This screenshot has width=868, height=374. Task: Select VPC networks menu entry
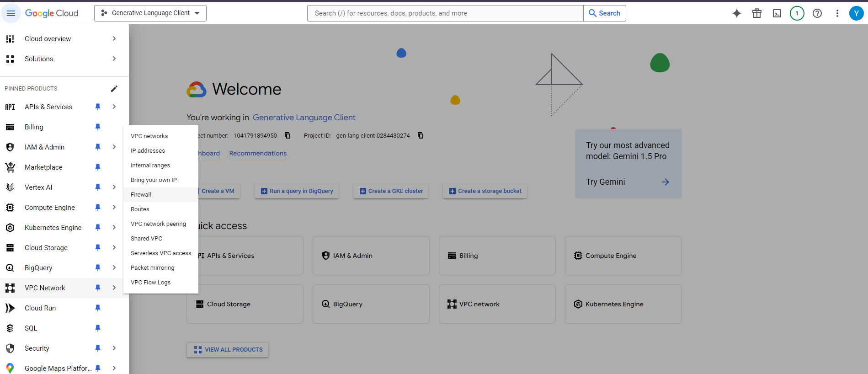tap(161, 136)
